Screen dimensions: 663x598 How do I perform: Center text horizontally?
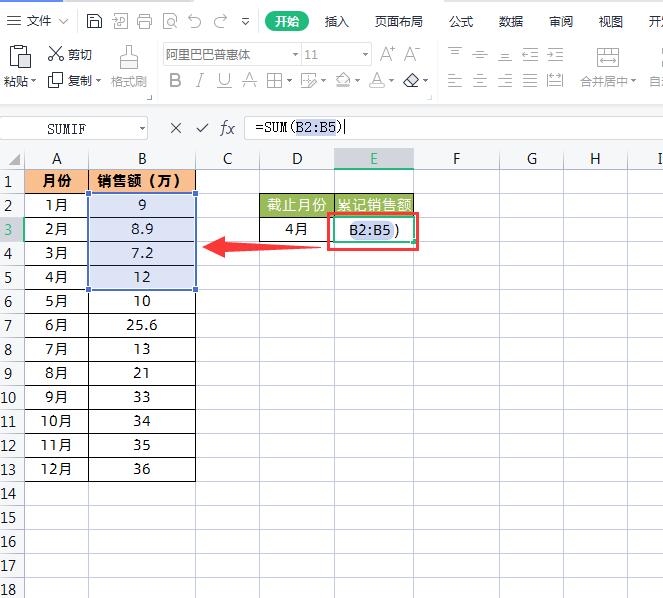480,80
